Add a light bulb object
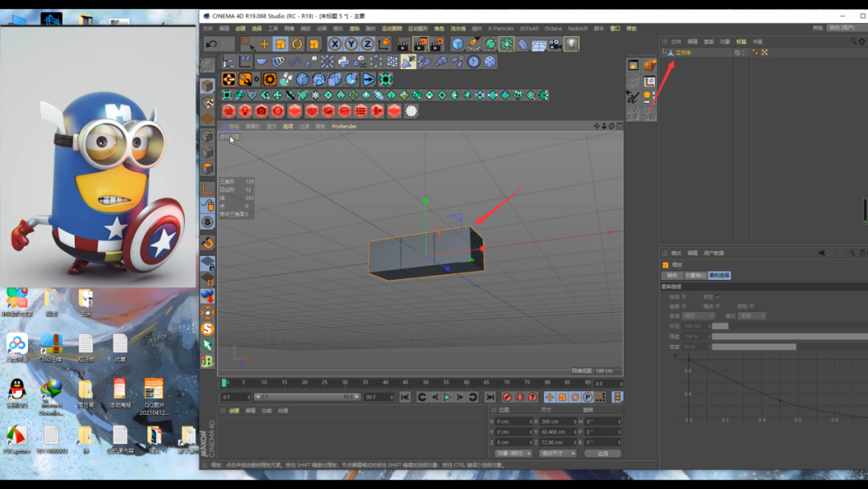This screenshot has height=489, width=868. [571, 43]
